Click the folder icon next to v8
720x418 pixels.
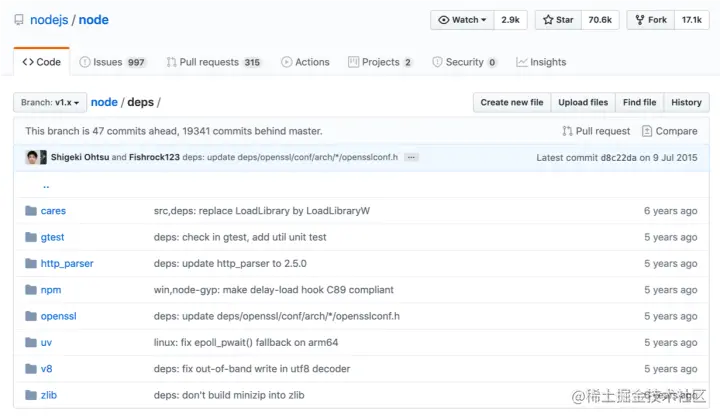pyautogui.click(x=31, y=368)
